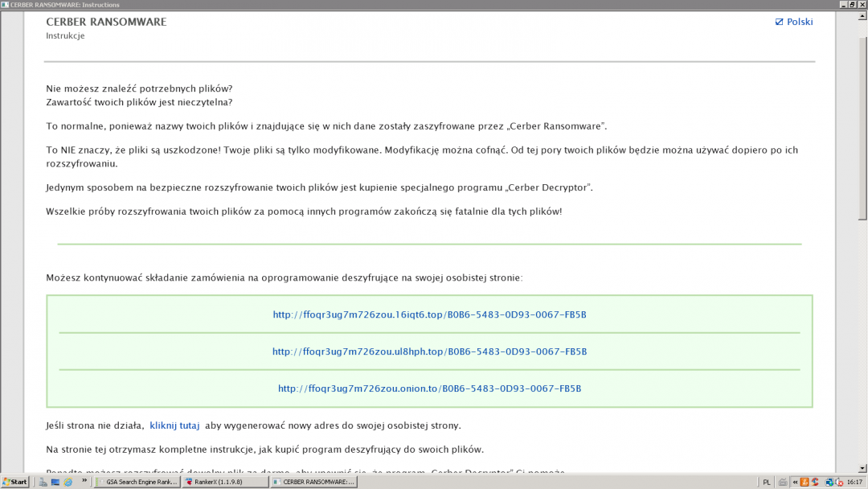This screenshot has width=868, height=489.
Task: Click the PL language indicator
Action: pos(766,482)
